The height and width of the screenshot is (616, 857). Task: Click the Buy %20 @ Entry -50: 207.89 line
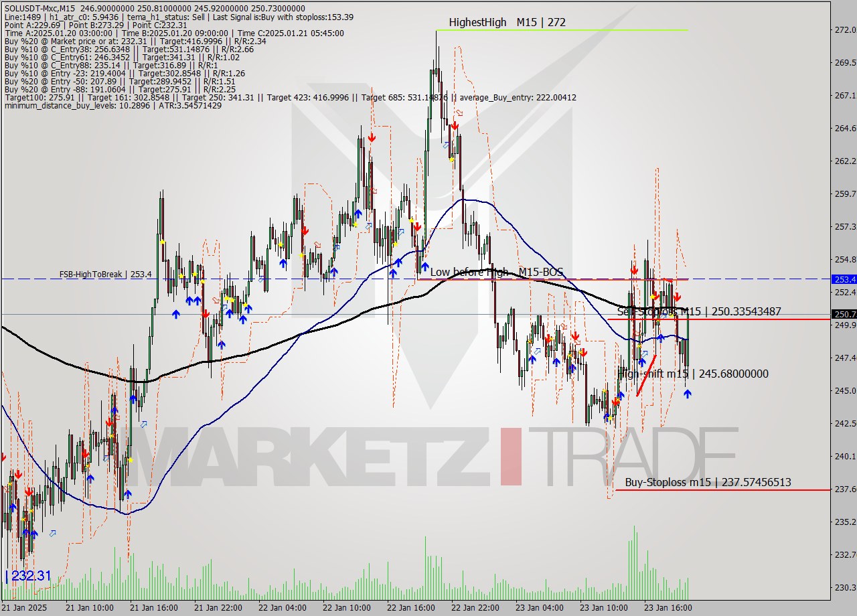pyautogui.click(x=119, y=81)
